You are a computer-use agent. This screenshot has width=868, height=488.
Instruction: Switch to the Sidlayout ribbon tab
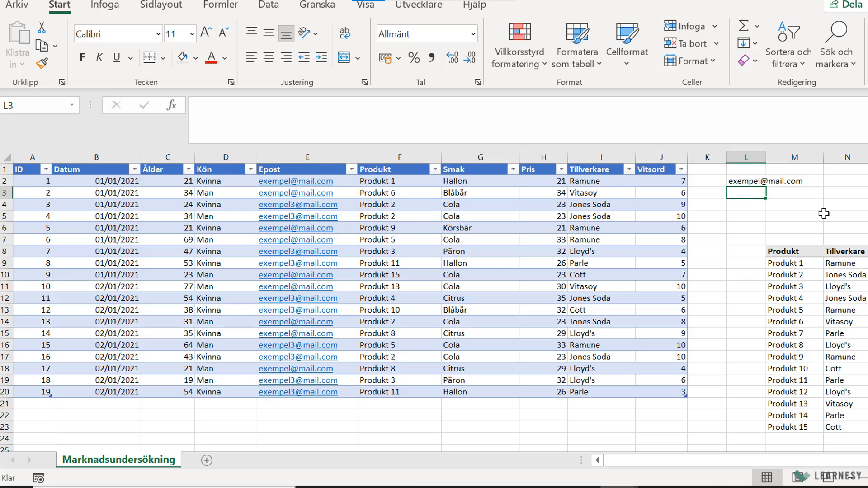[161, 5]
